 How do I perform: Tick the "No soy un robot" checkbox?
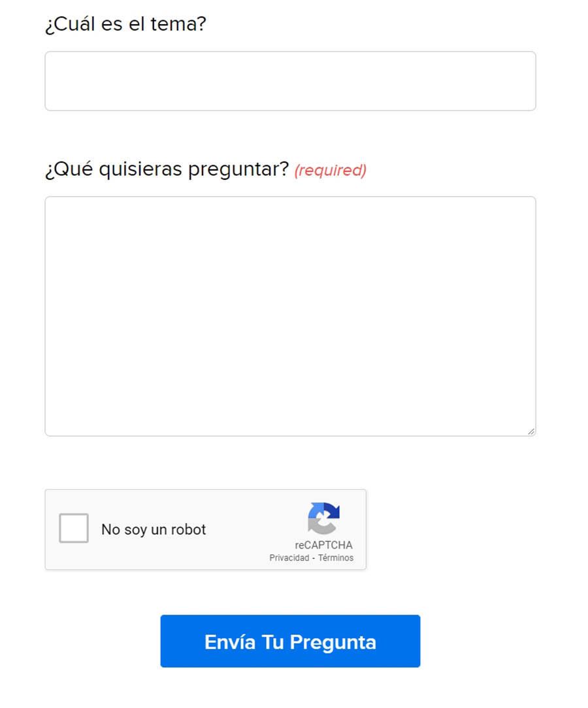click(x=74, y=528)
